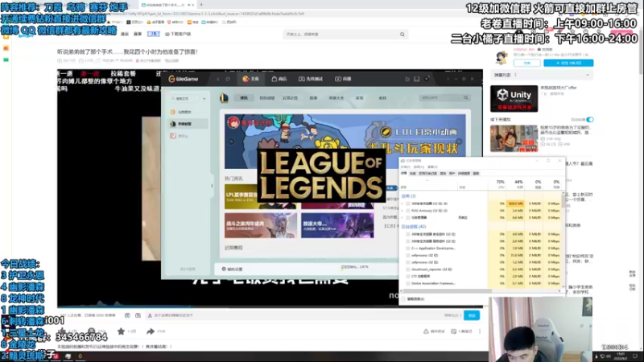Open WeGame user avatar icon in title bar
Viewport: 644px width, 362px height.
click(x=427, y=78)
